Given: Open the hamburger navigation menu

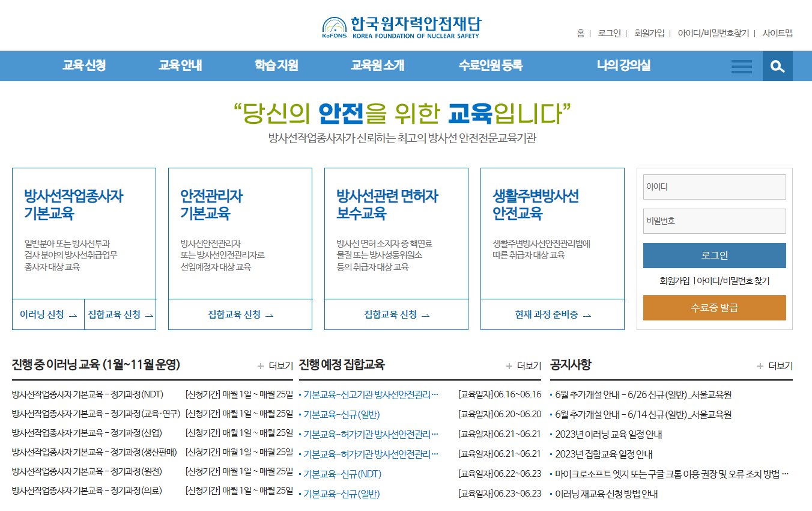Looking at the screenshot, I should point(741,66).
